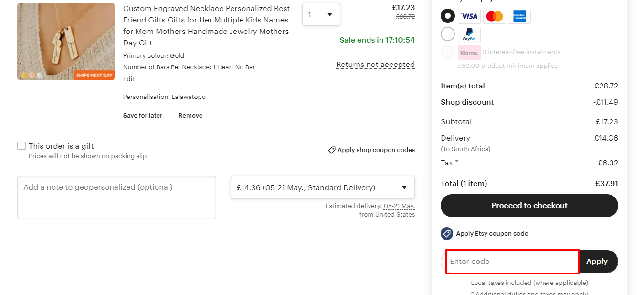Viewport: 644px width, 295px height.
Task: Select the card payment radio button
Action: (448, 16)
